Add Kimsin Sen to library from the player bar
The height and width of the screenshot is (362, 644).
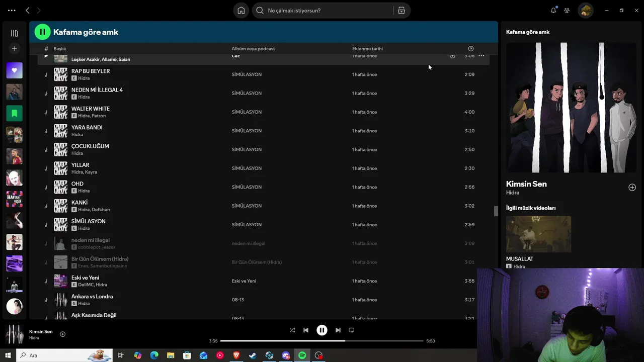coord(63,334)
